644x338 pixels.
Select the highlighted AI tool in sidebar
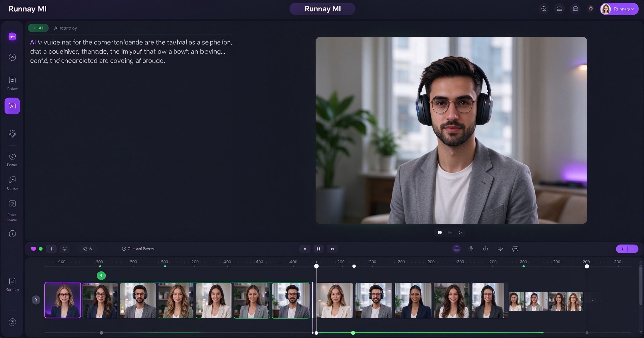[x=12, y=106]
